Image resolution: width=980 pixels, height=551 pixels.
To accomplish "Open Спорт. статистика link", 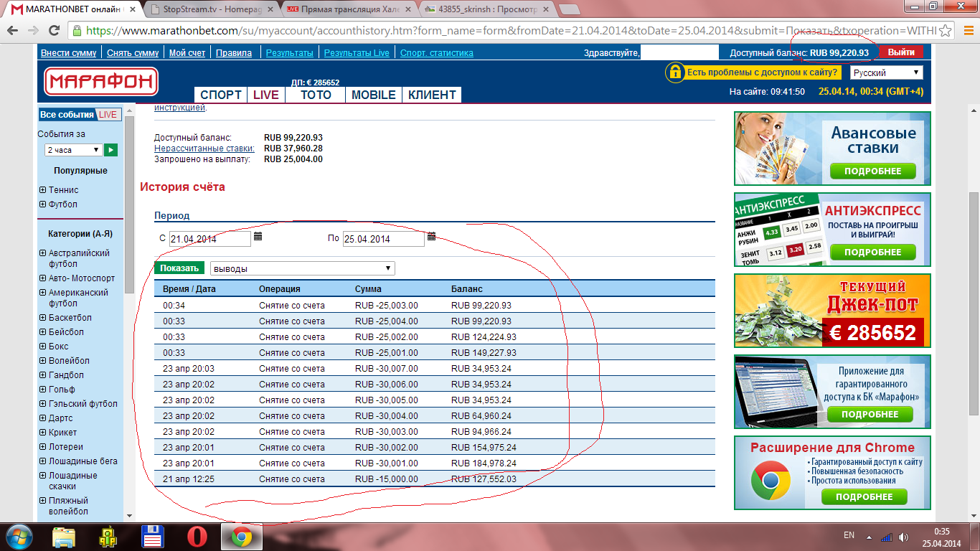I will [437, 53].
